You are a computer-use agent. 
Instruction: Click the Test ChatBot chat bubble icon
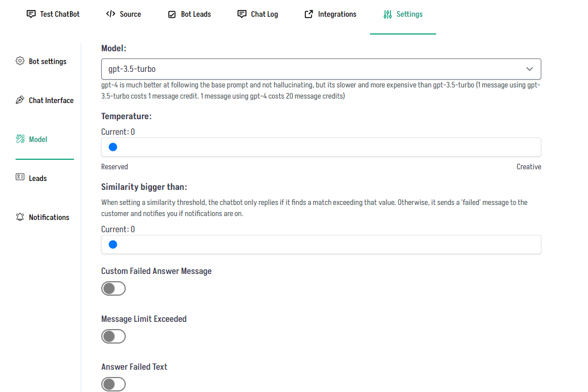[x=31, y=14]
